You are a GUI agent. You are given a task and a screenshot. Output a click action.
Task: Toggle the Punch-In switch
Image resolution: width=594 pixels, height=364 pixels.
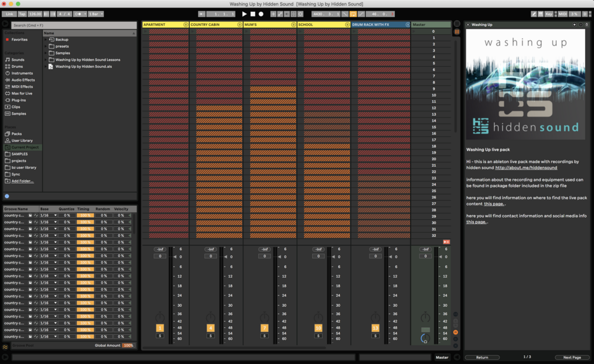pyautogui.click(x=345, y=14)
